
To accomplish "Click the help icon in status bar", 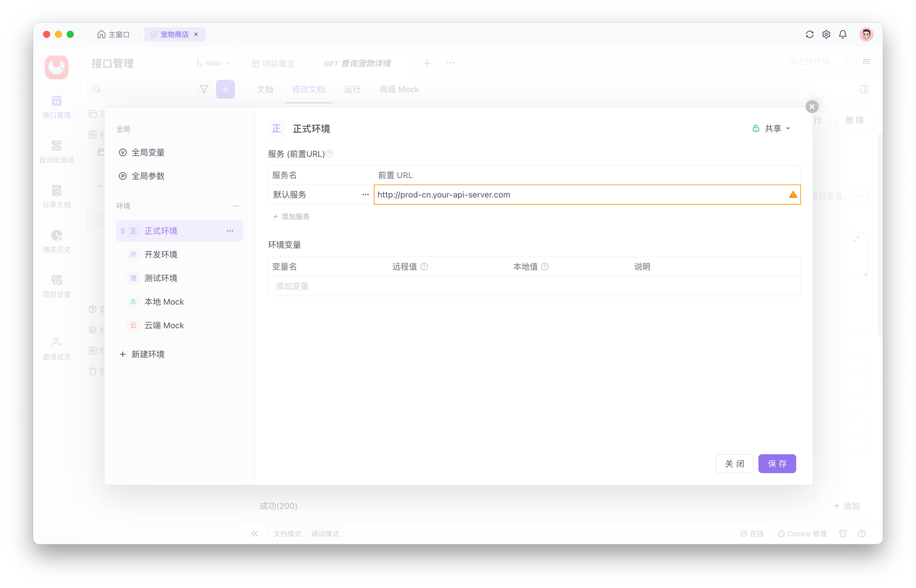I will pyautogui.click(x=861, y=534).
